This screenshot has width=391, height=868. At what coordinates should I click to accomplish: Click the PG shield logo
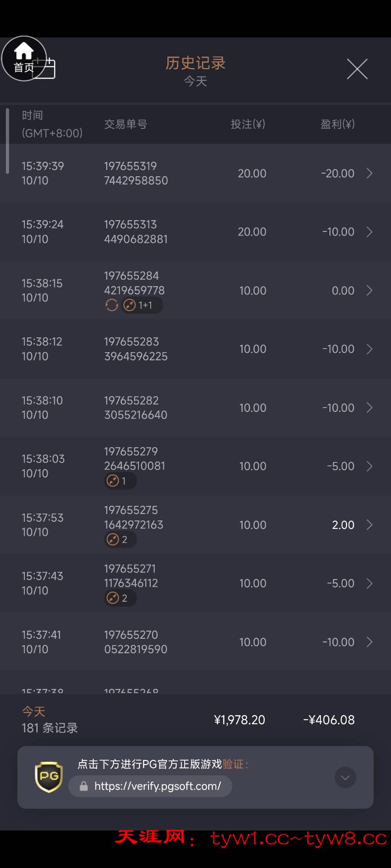click(49, 777)
